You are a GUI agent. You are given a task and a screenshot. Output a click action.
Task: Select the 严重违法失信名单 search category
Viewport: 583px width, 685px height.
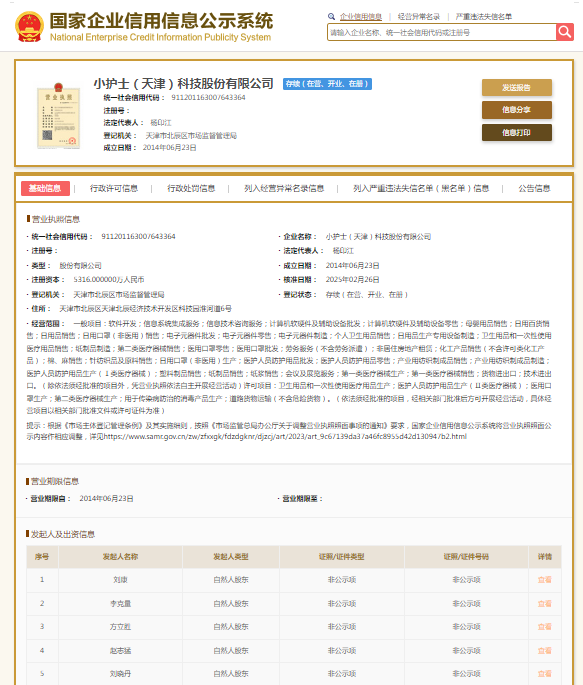click(x=483, y=17)
